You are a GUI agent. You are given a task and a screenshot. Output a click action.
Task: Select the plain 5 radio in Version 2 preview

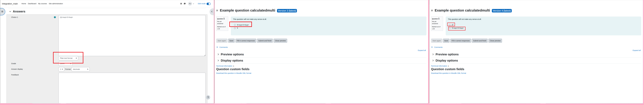click(x=235, y=28)
